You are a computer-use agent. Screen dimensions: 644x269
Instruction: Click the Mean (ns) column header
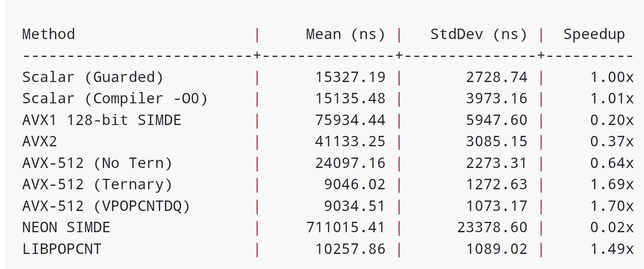pos(346,34)
